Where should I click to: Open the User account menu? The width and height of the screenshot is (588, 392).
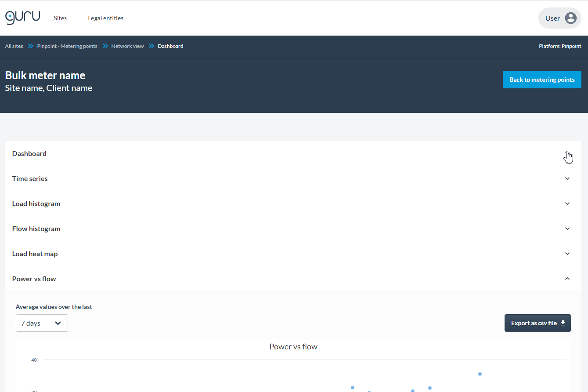coord(560,18)
